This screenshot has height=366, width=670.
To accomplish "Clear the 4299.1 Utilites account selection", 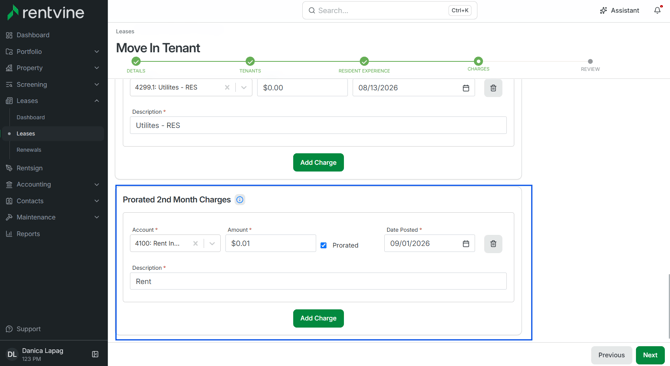I will click(x=227, y=88).
